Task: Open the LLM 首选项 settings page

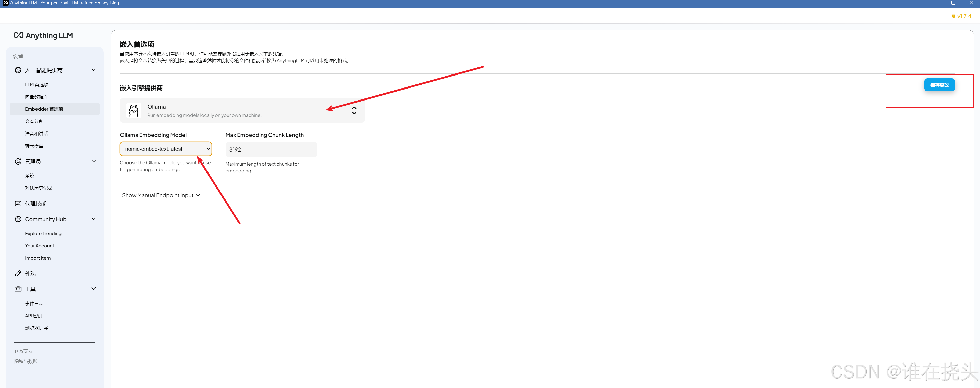Action: [x=36, y=84]
